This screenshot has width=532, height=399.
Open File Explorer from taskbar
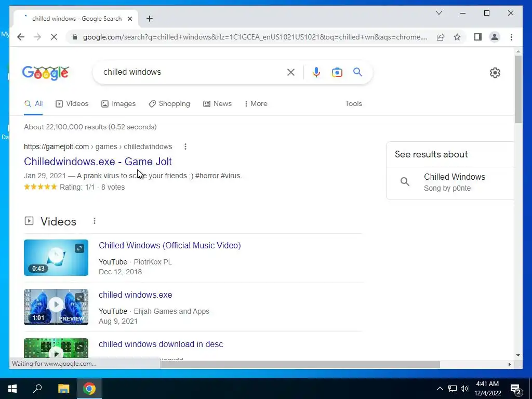coord(63,389)
